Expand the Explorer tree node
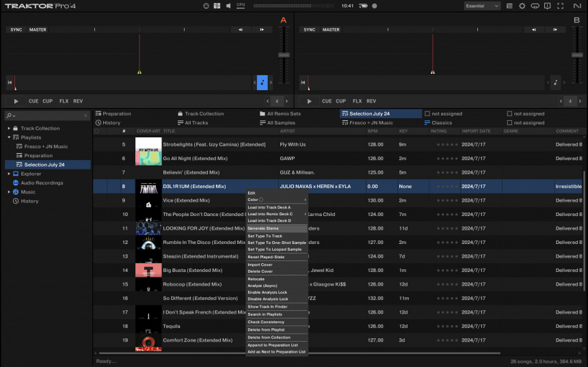588x367 pixels. coord(9,174)
